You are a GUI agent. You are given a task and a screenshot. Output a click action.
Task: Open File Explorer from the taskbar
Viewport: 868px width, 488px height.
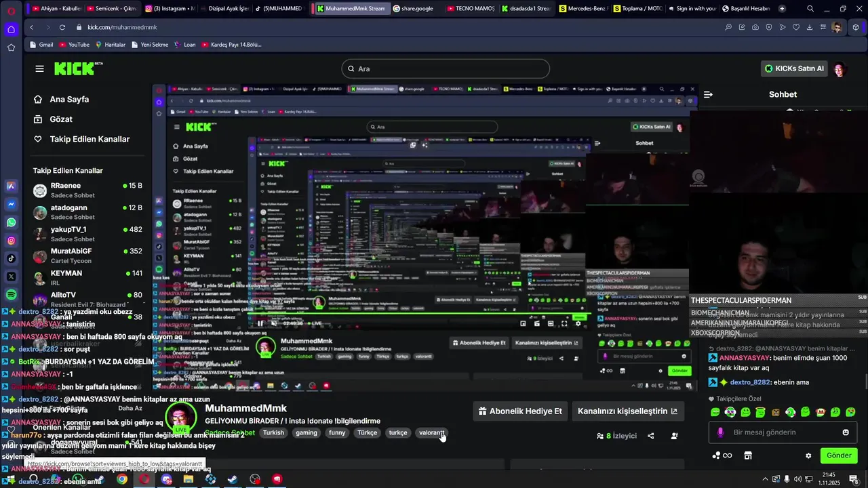point(189,479)
